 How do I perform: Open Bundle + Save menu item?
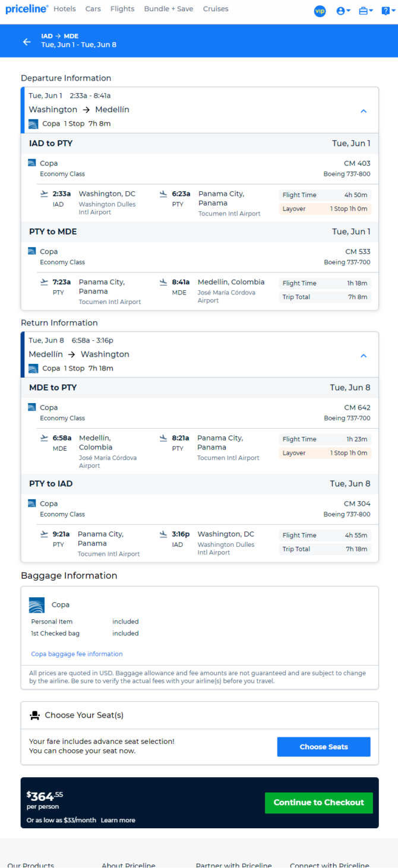tap(169, 9)
